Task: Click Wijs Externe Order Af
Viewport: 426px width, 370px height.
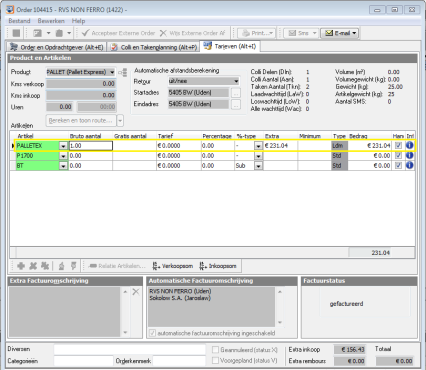Action: [x=193, y=33]
